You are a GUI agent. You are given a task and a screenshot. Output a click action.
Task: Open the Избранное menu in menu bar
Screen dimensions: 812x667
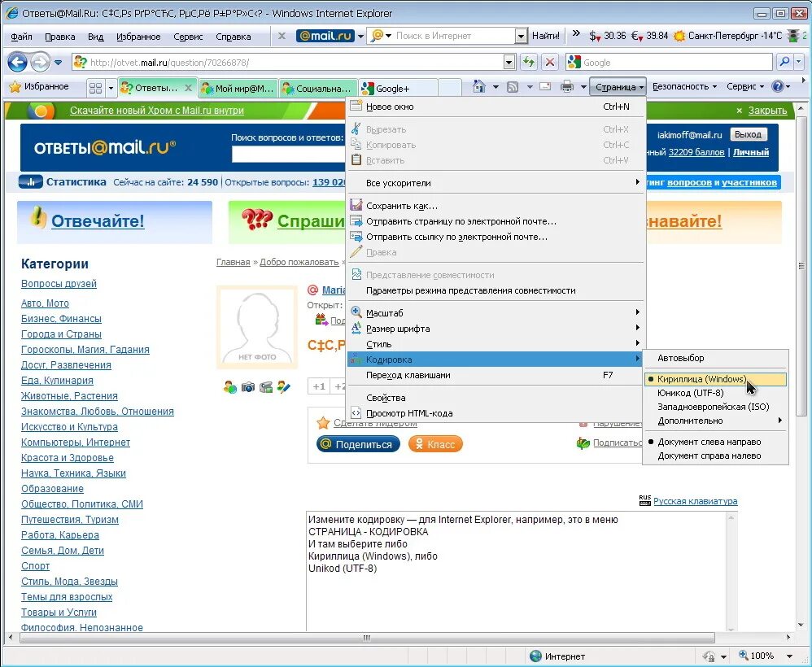pos(138,37)
